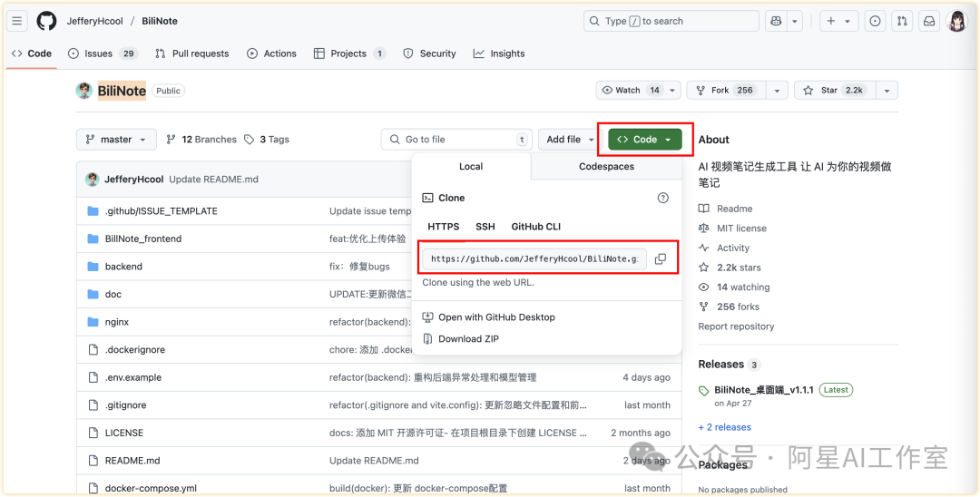
Task: Open .dockerignore file
Action: tap(135, 350)
